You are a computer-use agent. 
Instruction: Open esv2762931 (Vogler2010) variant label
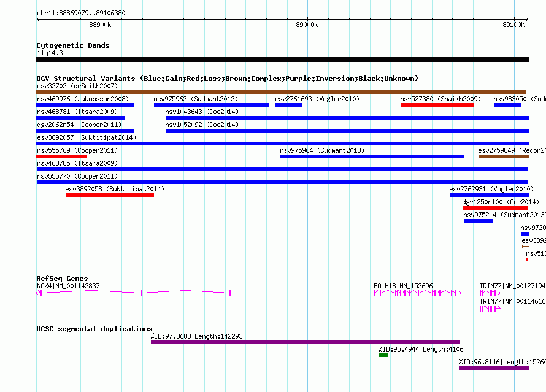point(491,189)
